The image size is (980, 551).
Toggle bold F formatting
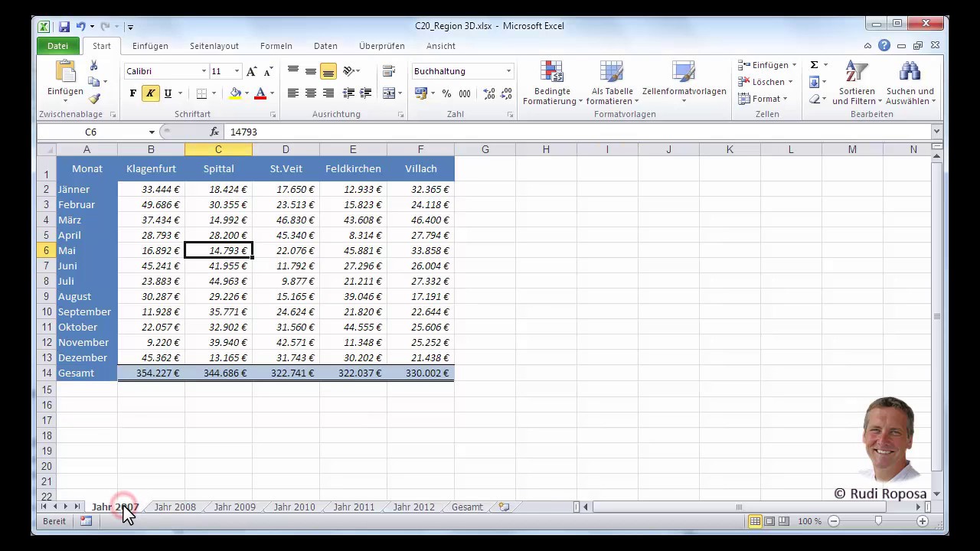[133, 93]
